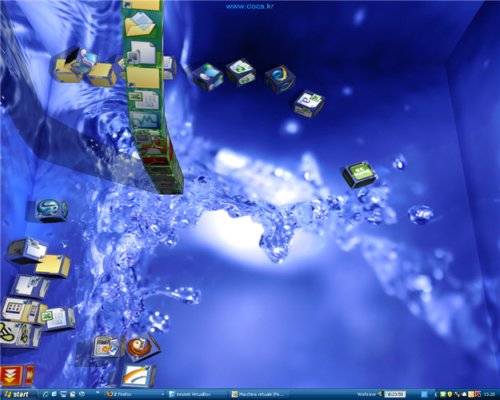Expand hidden system tray icons arrow

click(436, 394)
